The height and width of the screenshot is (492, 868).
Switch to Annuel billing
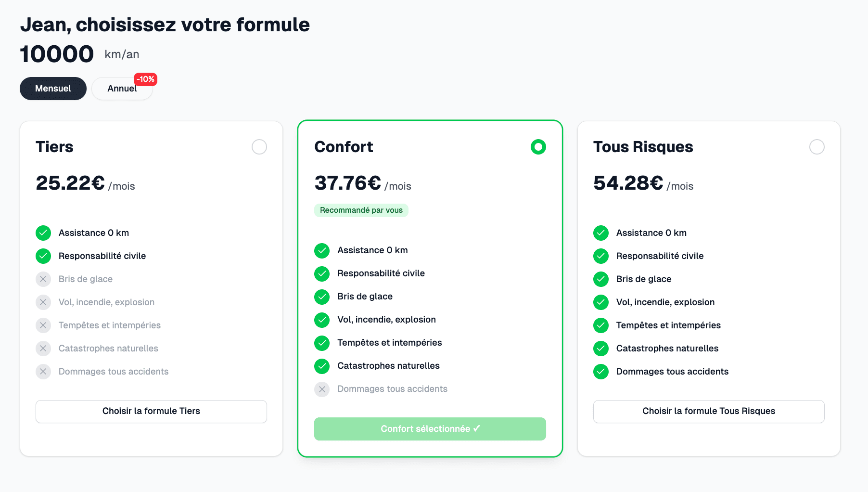(122, 89)
